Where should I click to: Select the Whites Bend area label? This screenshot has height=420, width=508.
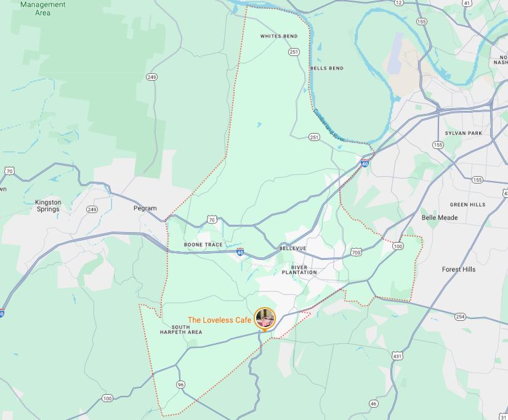tap(279, 36)
